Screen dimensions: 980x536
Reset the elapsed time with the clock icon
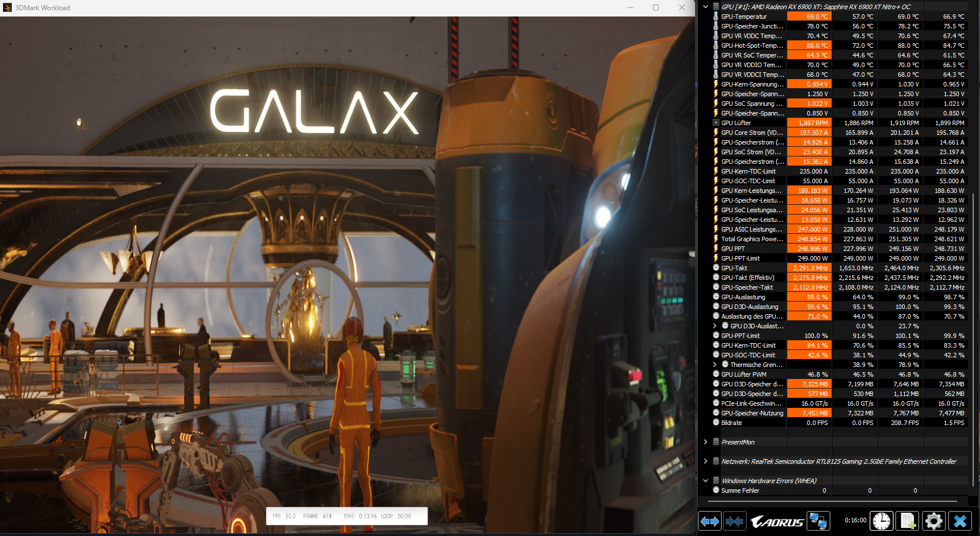(x=882, y=521)
